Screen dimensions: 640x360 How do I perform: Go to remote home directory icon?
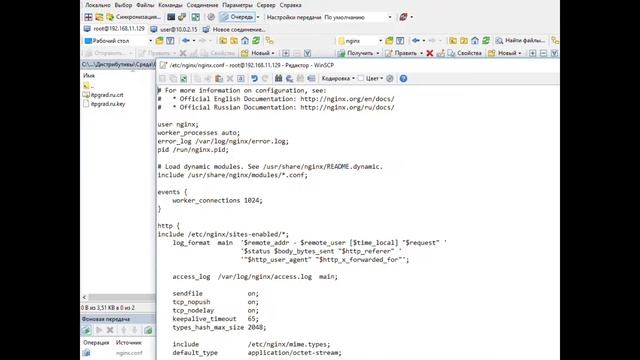tap(475, 41)
